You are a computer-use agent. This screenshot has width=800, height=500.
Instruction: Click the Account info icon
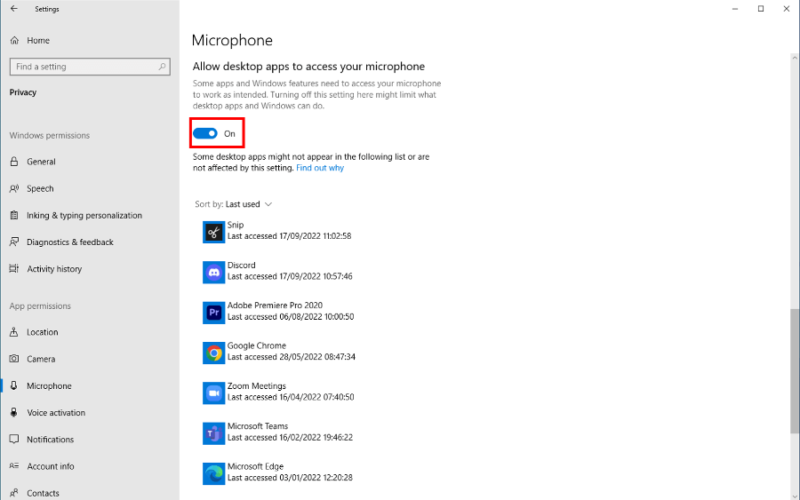coord(14,466)
